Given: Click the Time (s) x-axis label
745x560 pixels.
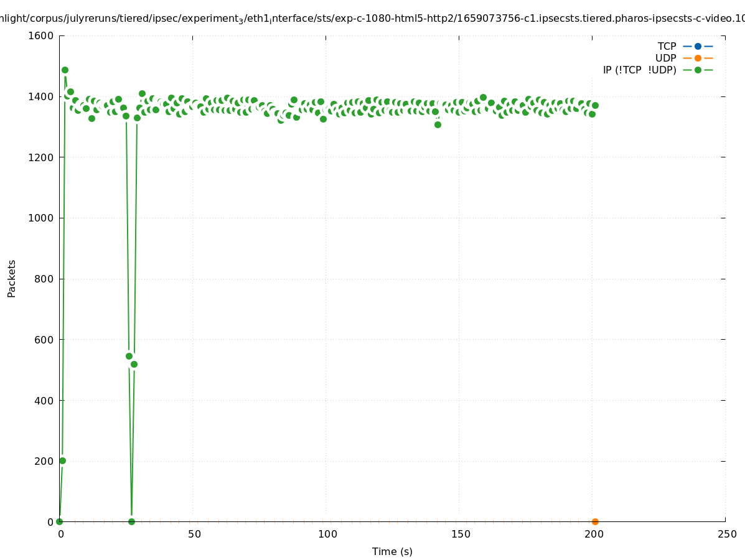Looking at the screenshot, I should [392, 551].
